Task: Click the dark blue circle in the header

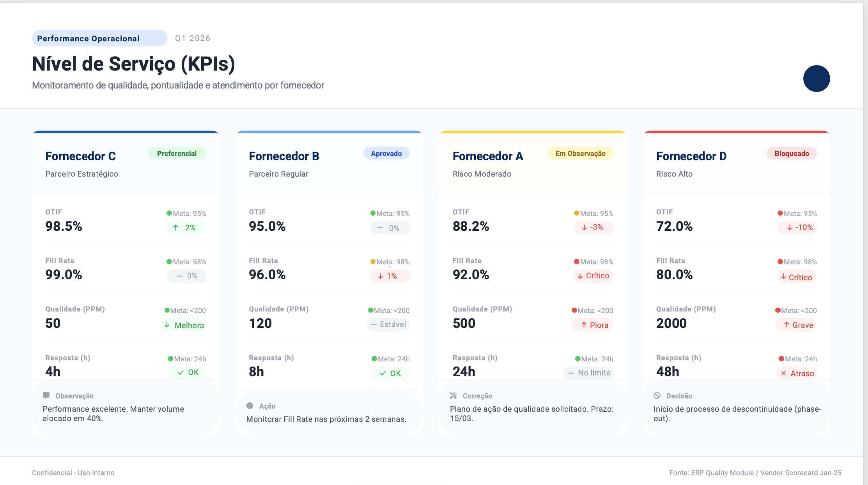Action: click(x=817, y=78)
